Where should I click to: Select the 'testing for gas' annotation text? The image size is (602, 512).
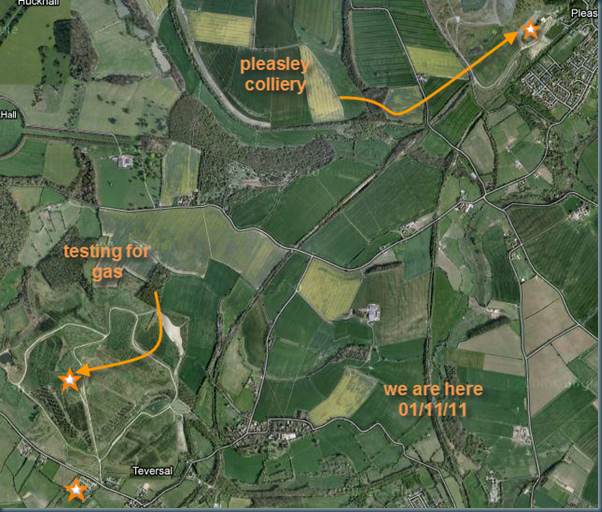[107, 262]
